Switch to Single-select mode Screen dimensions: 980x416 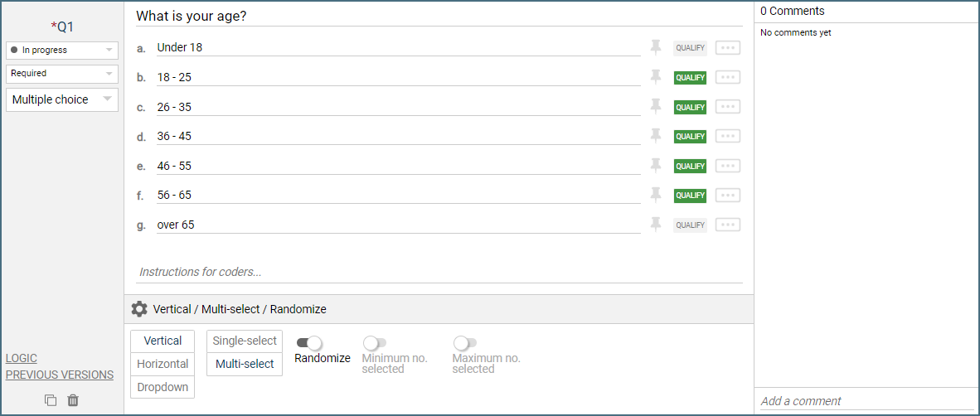click(245, 341)
